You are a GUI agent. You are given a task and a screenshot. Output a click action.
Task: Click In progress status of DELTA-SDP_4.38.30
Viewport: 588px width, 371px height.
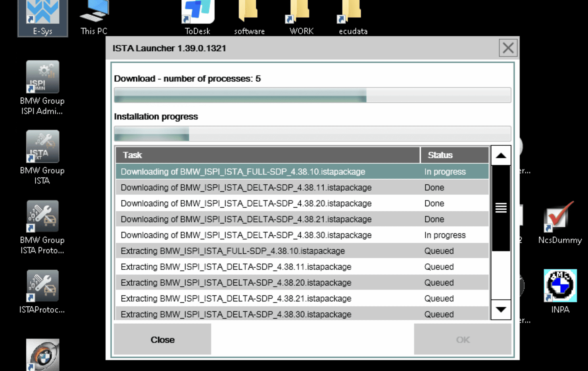click(445, 235)
